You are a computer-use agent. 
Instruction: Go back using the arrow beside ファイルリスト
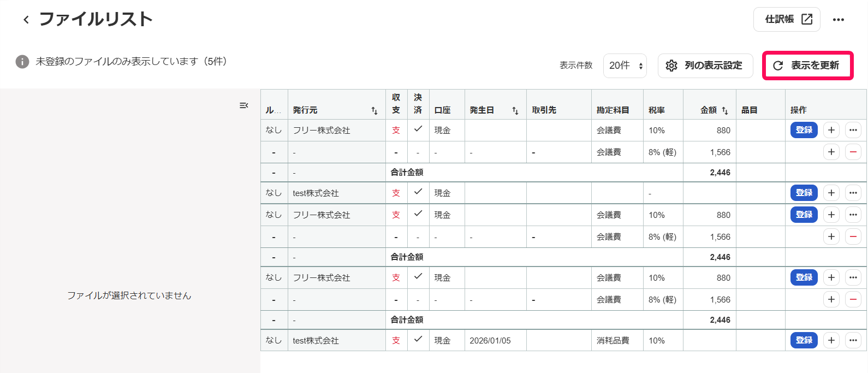click(26, 20)
